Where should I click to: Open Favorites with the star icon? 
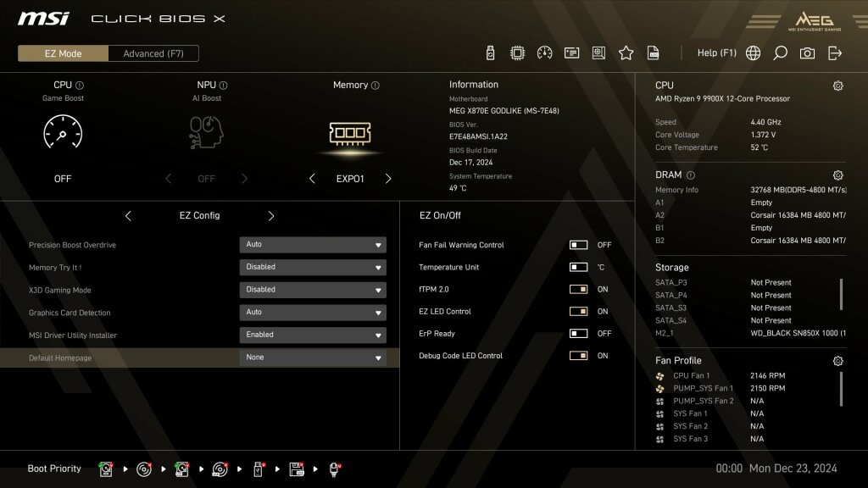point(626,53)
